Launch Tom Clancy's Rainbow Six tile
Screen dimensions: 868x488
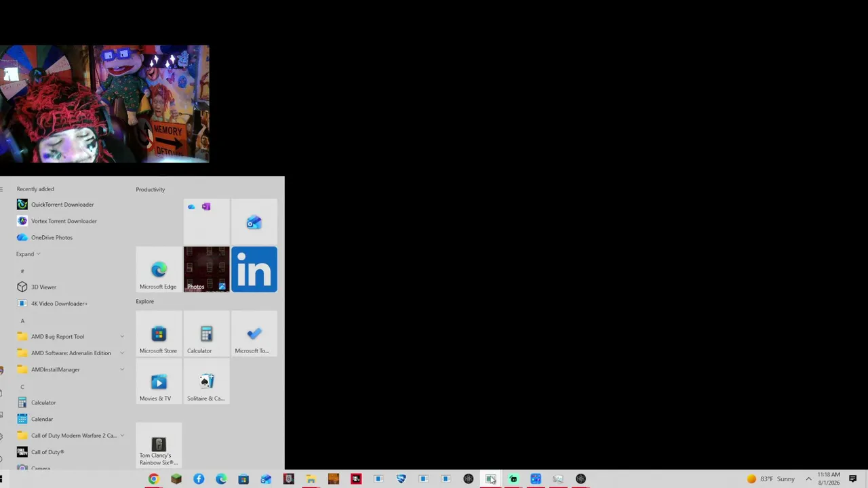(159, 445)
